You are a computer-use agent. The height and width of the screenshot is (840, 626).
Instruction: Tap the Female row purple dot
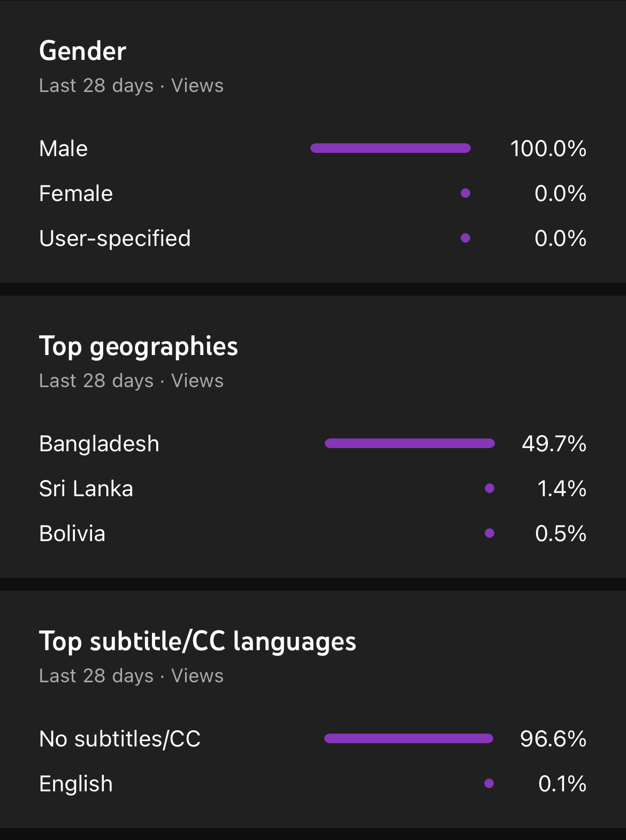465,193
